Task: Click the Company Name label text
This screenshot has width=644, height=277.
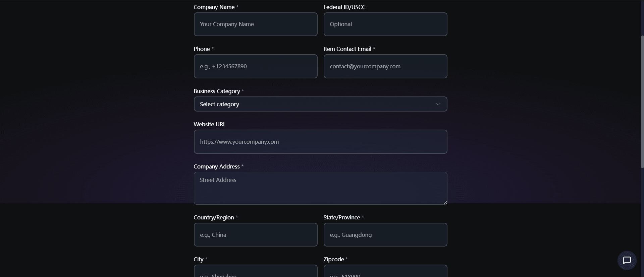Action: tap(214, 7)
